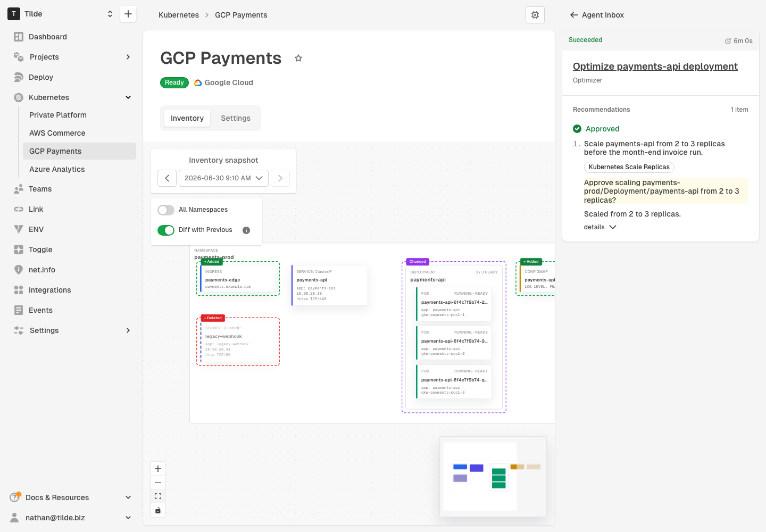This screenshot has height=532, width=766.
Task: Click the Kubernetes breadcrumb
Action: point(179,15)
